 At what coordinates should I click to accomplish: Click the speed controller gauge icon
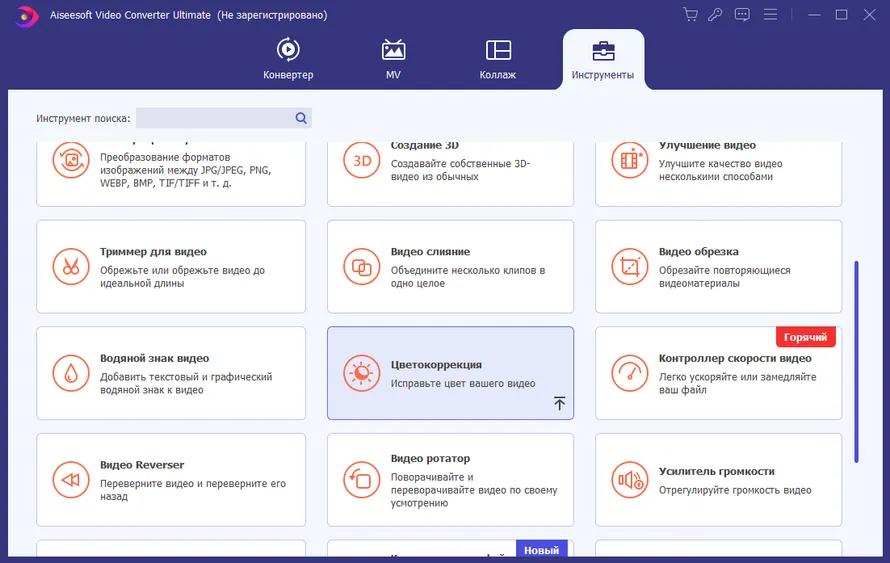click(x=630, y=373)
